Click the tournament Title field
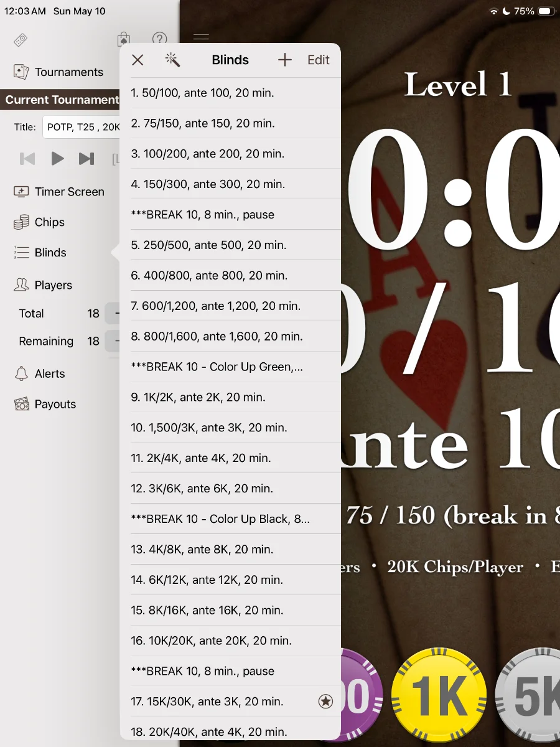The image size is (560, 747). click(82, 127)
